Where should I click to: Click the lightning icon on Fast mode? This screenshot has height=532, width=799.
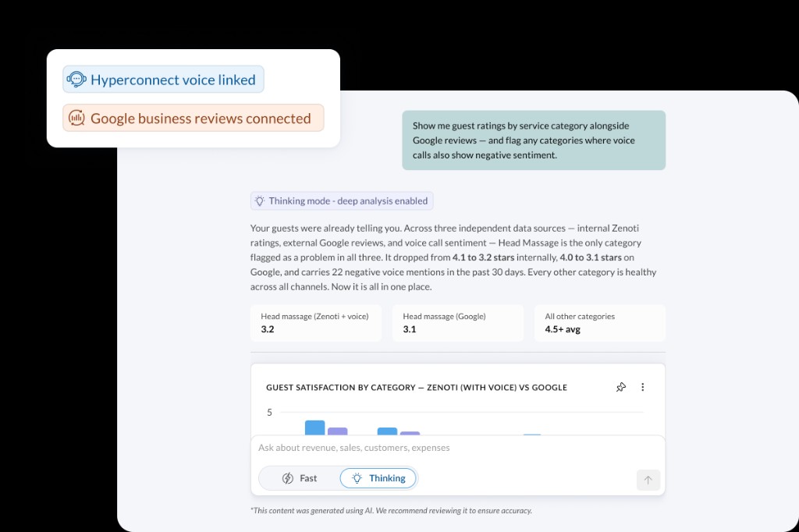287,478
